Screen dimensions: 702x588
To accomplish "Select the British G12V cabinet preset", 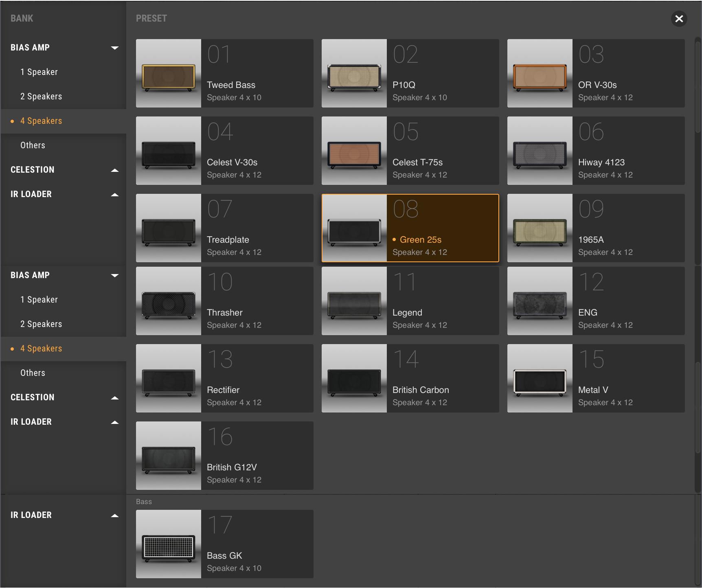I will click(x=225, y=456).
